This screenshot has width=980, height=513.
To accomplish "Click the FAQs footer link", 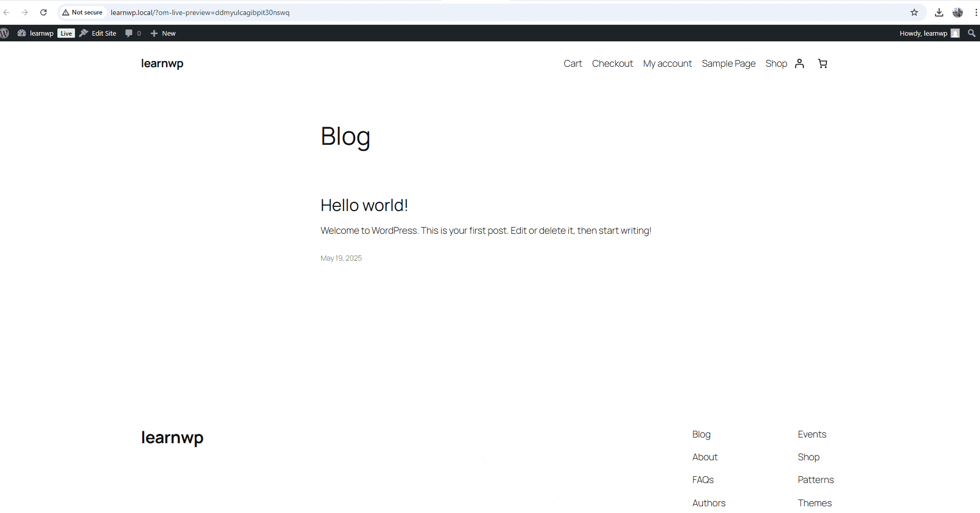I will pyautogui.click(x=703, y=480).
